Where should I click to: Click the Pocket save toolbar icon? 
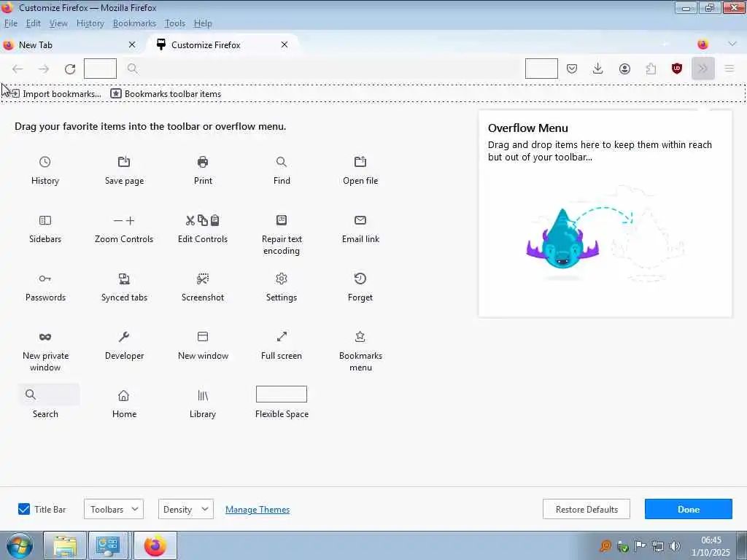[x=572, y=69]
